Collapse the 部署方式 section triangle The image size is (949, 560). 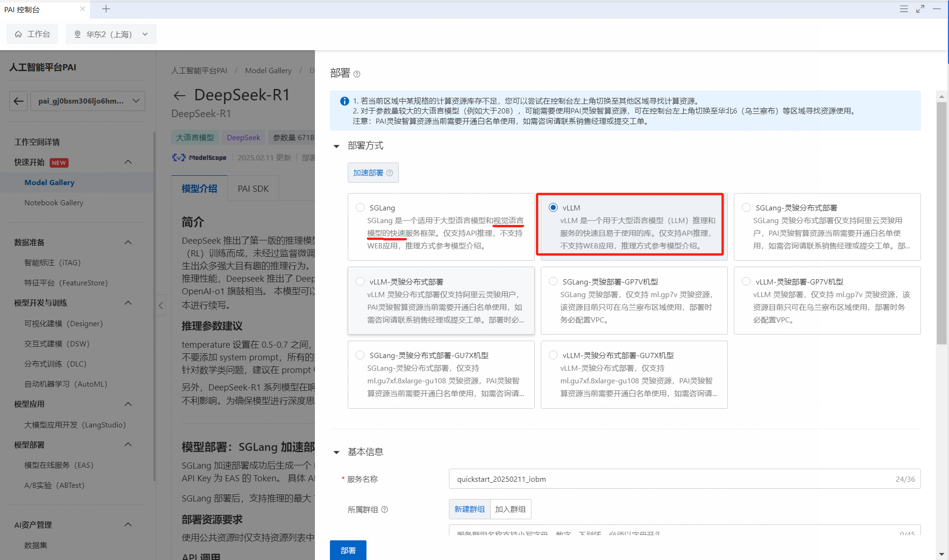click(336, 146)
